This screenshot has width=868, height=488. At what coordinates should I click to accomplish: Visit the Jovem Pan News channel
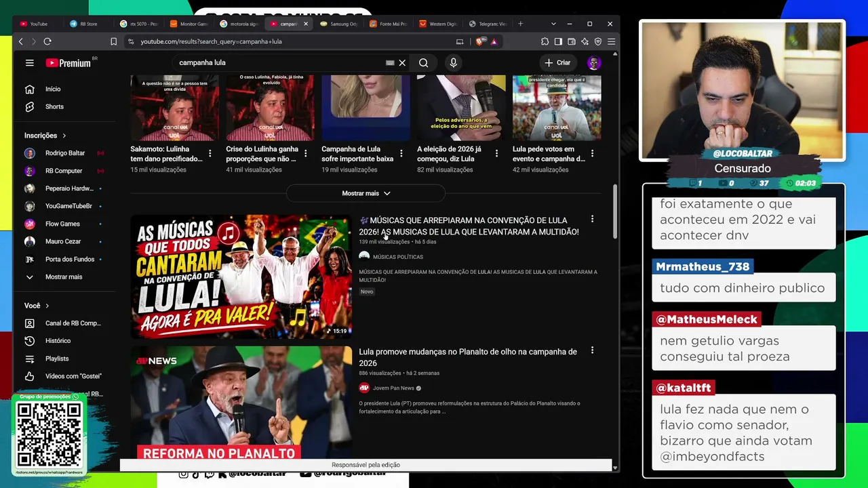(393, 388)
